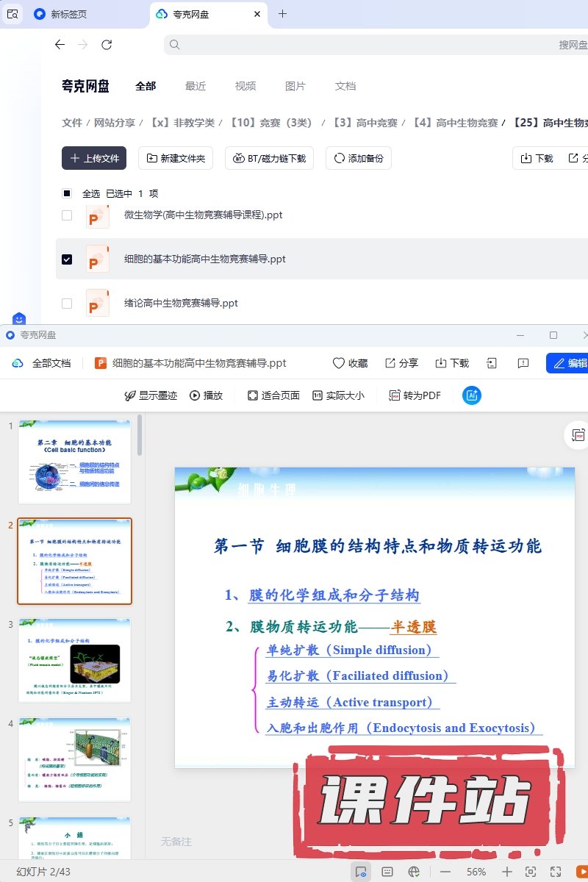The height and width of the screenshot is (882, 588).
Task: Check the 微生物学 ppt file checkbox
Action: pos(67,215)
